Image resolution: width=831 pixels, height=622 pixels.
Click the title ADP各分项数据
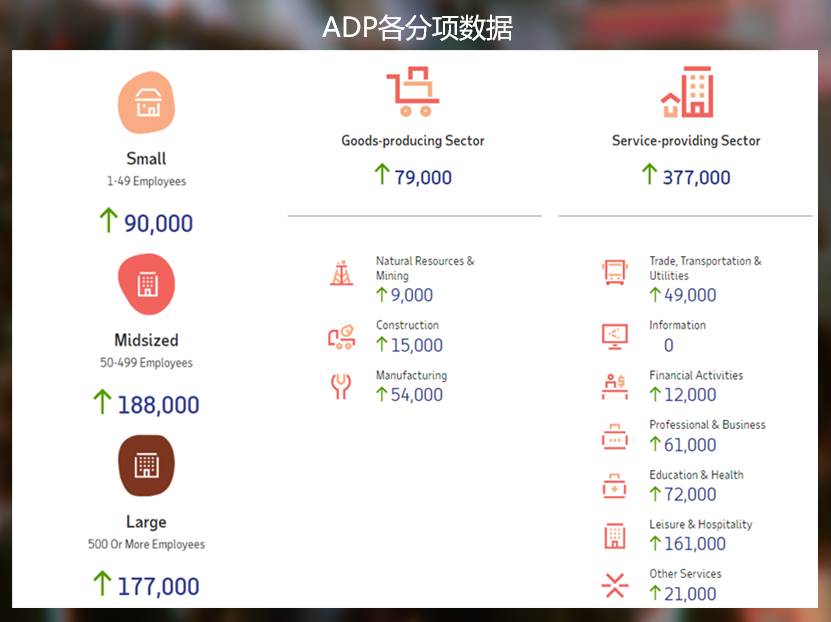[417, 28]
